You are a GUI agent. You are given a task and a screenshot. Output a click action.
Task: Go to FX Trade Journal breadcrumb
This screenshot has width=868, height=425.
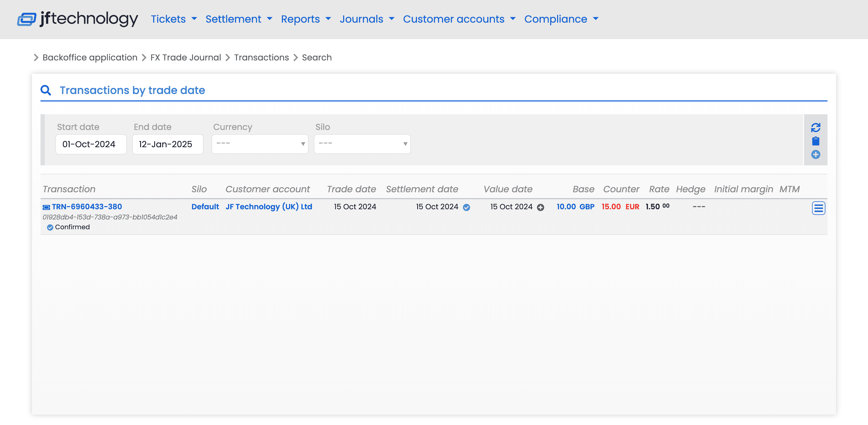[x=186, y=58]
